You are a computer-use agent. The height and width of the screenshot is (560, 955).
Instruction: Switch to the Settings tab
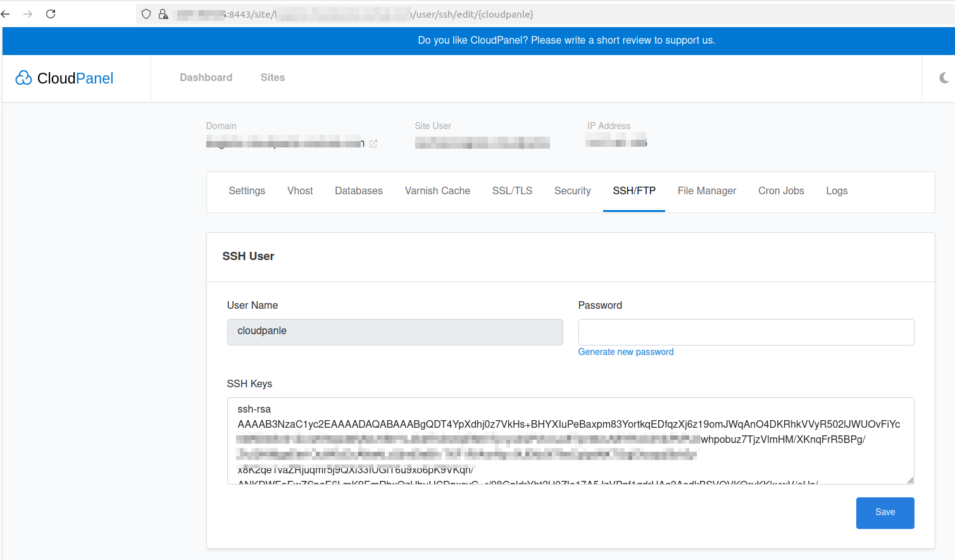tap(247, 190)
